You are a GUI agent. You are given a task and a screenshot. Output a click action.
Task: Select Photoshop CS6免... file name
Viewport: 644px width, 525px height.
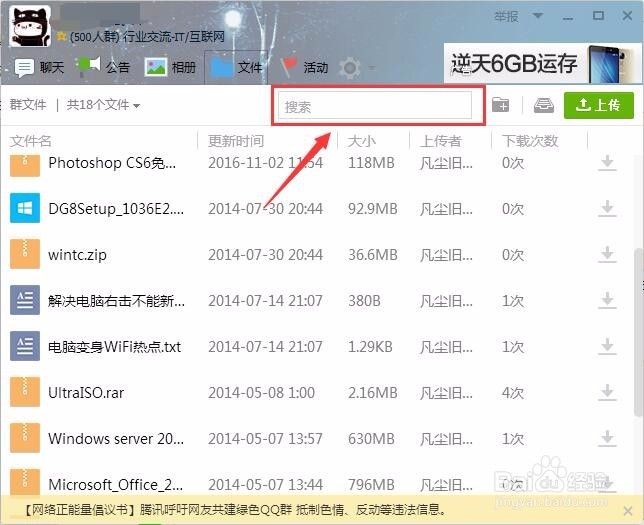pyautogui.click(x=112, y=163)
